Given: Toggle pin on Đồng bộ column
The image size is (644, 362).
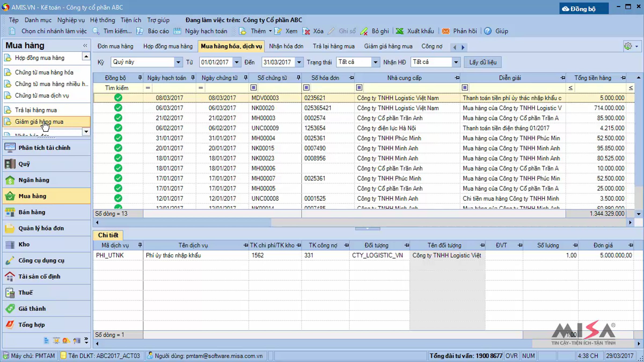Looking at the screenshot, I should point(140,78).
